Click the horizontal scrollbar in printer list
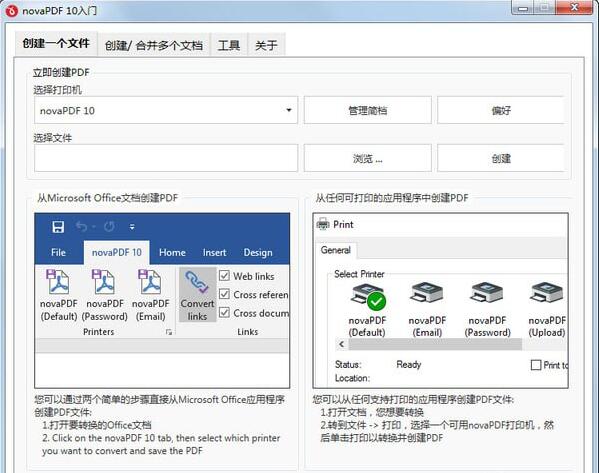This screenshot has height=473, width=599. (435, 344)
